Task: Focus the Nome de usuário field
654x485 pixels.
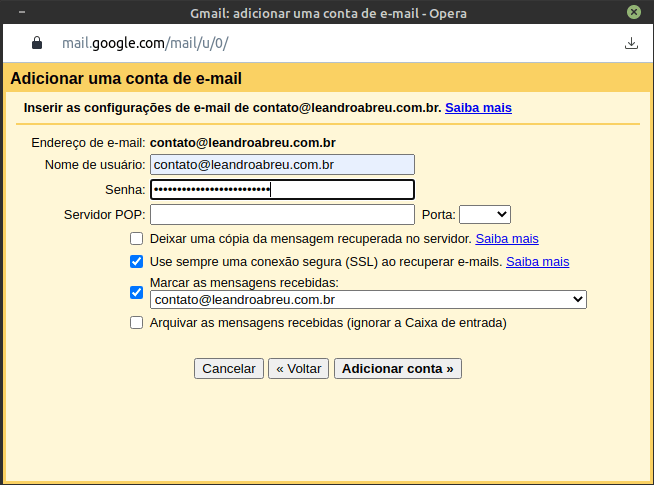Action: click(282, 164)
